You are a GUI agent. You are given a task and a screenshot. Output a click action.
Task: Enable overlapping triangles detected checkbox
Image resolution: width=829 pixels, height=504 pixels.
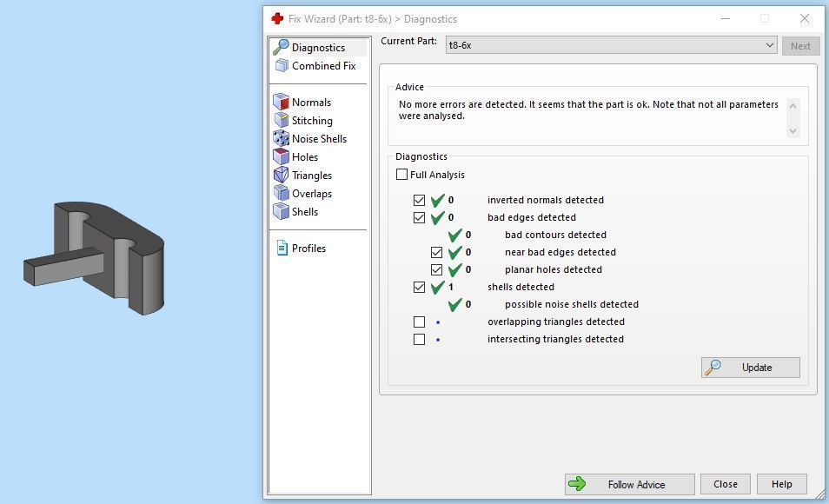[419, 322]
